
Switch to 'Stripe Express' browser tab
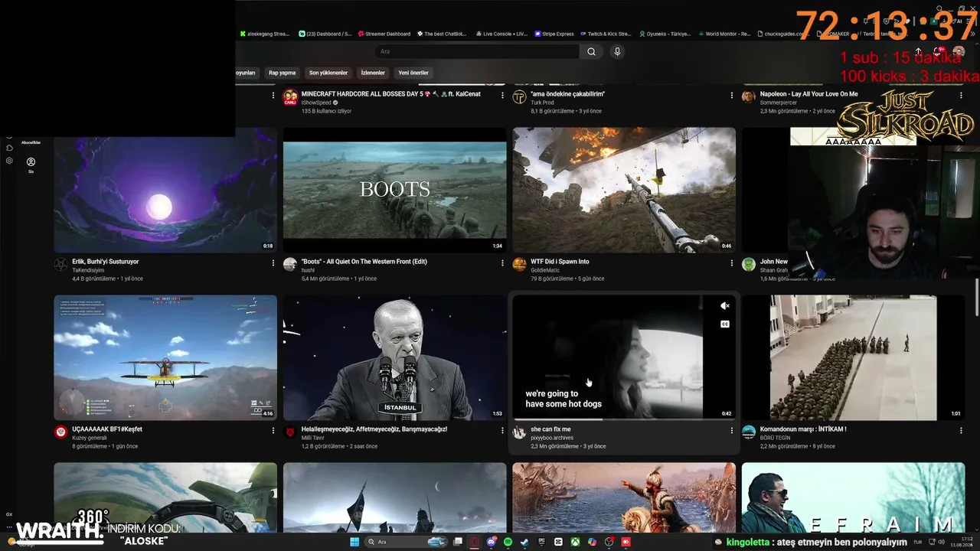click(x=553, y=34)
